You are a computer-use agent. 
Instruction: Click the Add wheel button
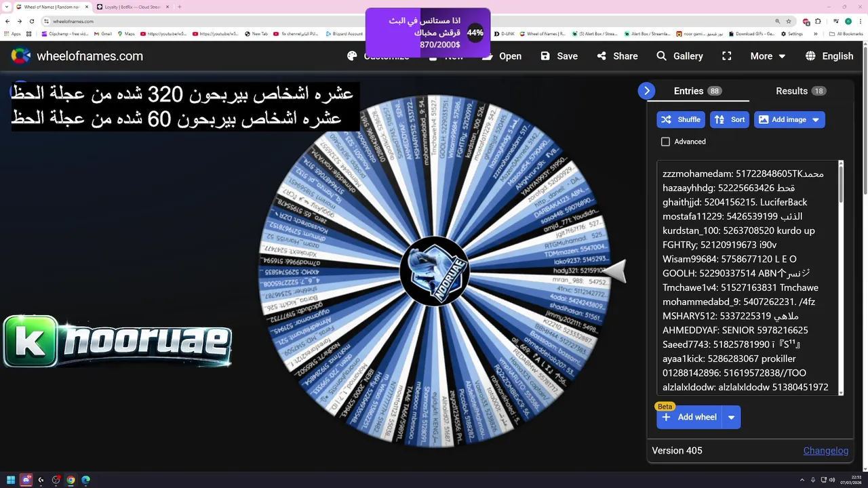pyautogui.click(x=689, y=418)
